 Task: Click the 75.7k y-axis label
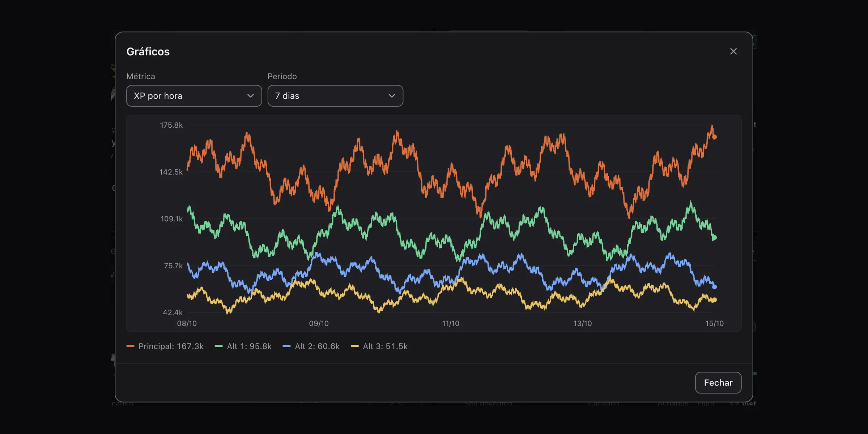coord(173,266)
